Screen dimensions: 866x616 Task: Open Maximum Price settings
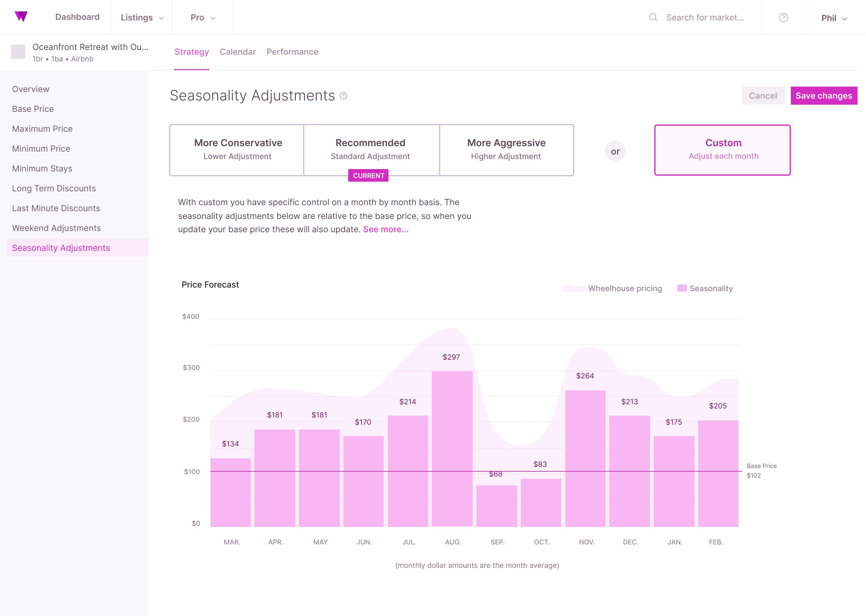tap(42, 129)
